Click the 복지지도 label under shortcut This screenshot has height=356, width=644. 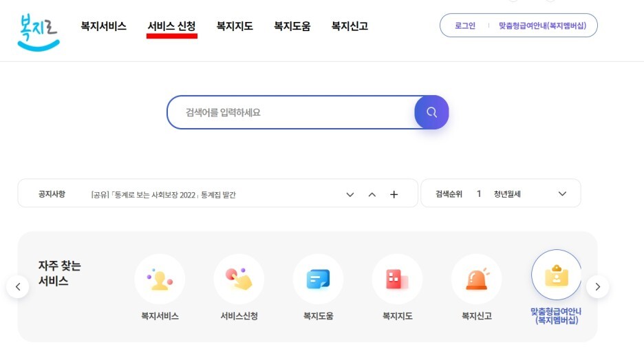[397, 316]
